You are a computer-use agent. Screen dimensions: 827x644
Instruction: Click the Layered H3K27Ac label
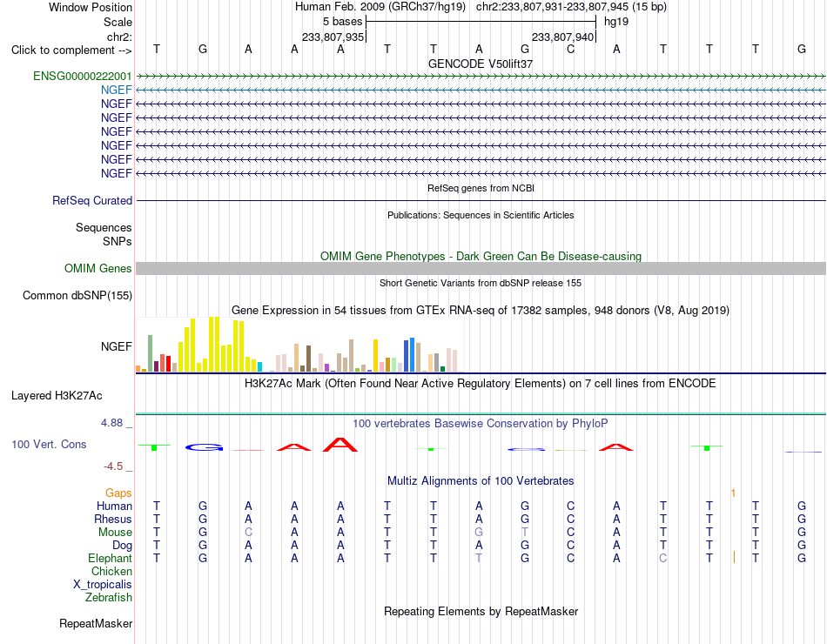[57, 396]
